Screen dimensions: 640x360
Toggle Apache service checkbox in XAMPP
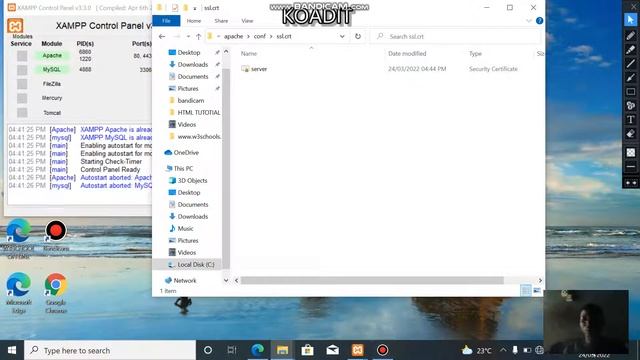[22, 56]
